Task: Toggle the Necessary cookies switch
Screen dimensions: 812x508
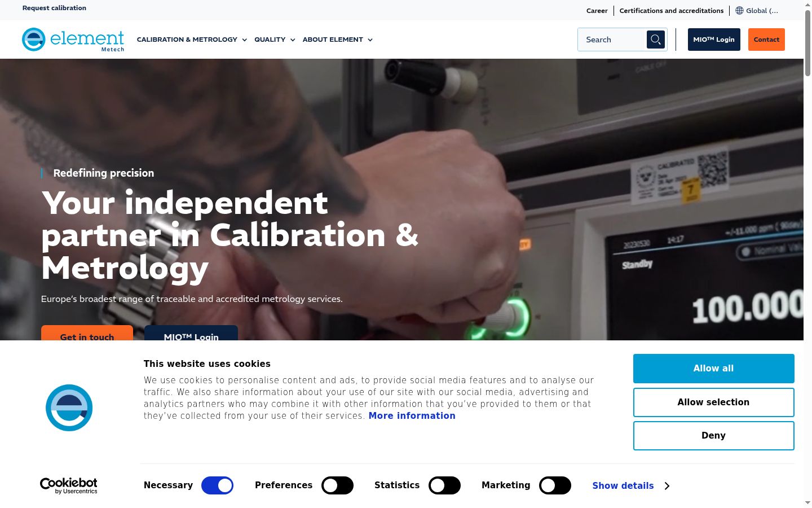Action: (x=217, y=485)
